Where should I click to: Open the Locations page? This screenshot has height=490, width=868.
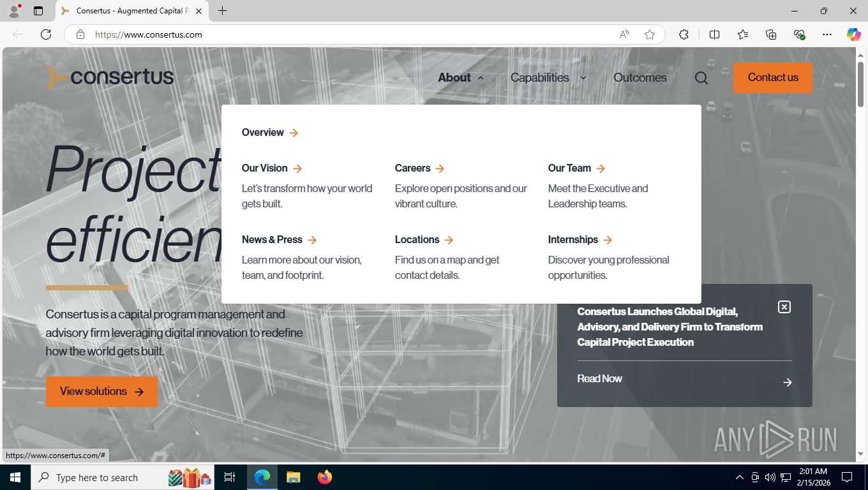(x=417, y=240)
